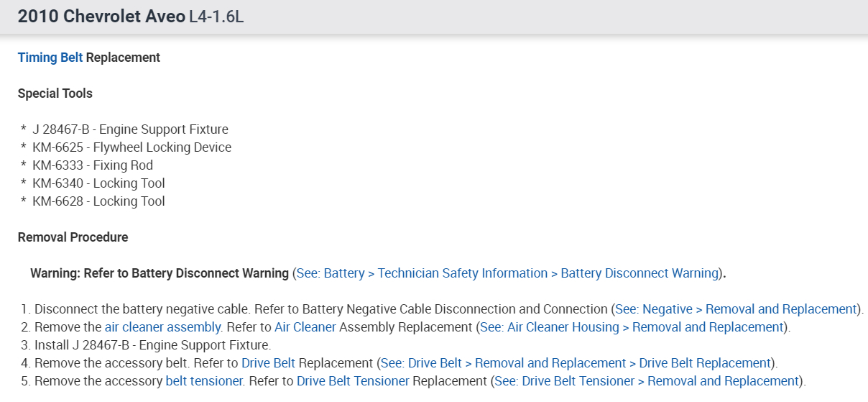Open the 'Air Cleaner' link before 'Assembly Replacement'
Image resolution: width=868 pixels, height=402 pixels.
[x=305, y=327]
